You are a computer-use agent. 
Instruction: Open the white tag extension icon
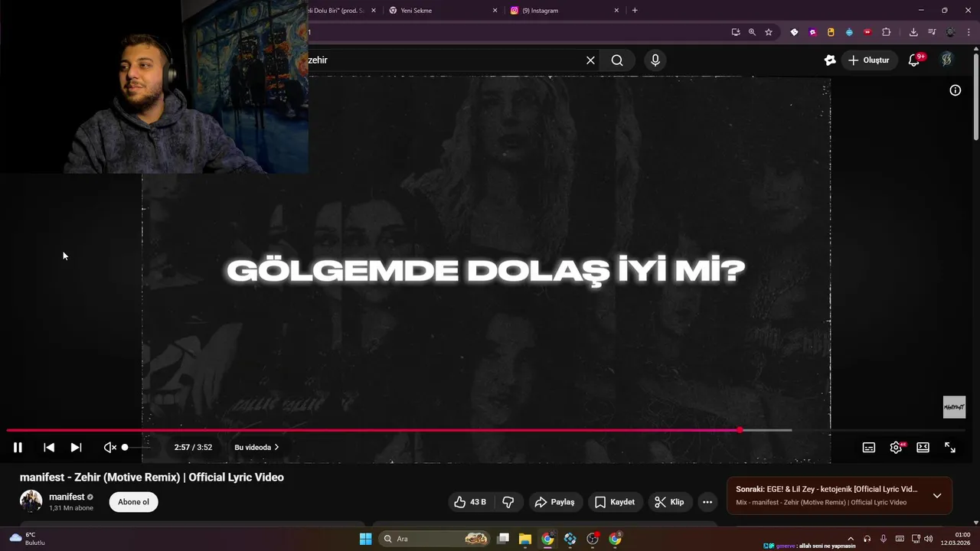pyautogui.click(x=794, y=32)
